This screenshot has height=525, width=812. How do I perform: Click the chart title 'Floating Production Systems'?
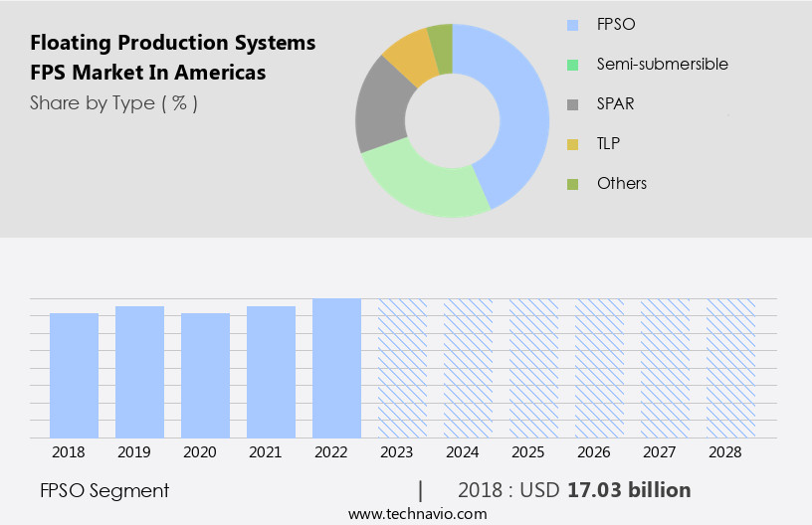click(172, 43)
